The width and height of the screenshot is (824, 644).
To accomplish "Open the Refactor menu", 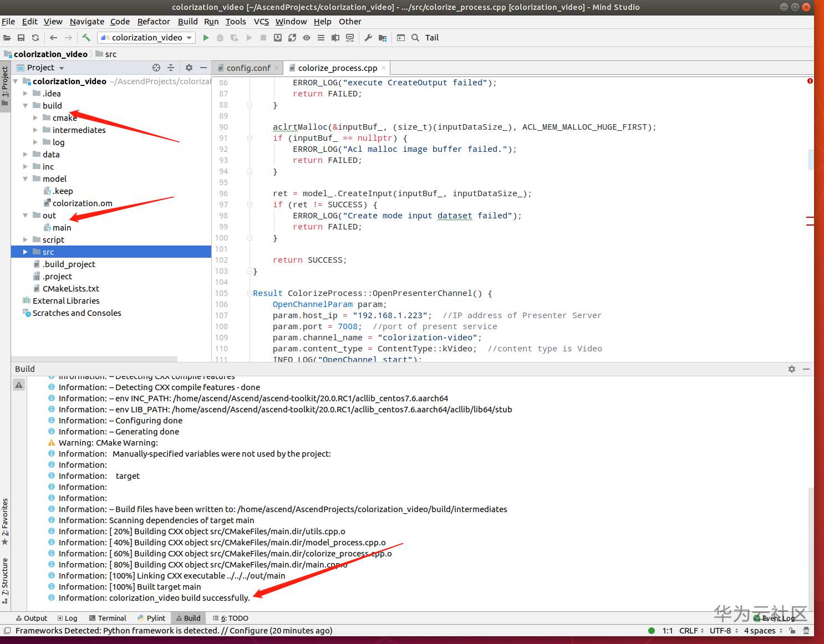I will [x=154, y=22].
